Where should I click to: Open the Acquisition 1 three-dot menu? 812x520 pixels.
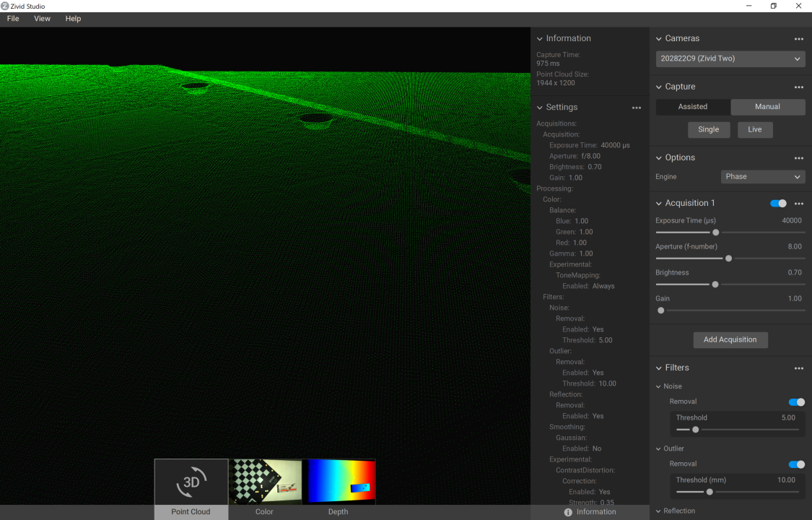798,204
